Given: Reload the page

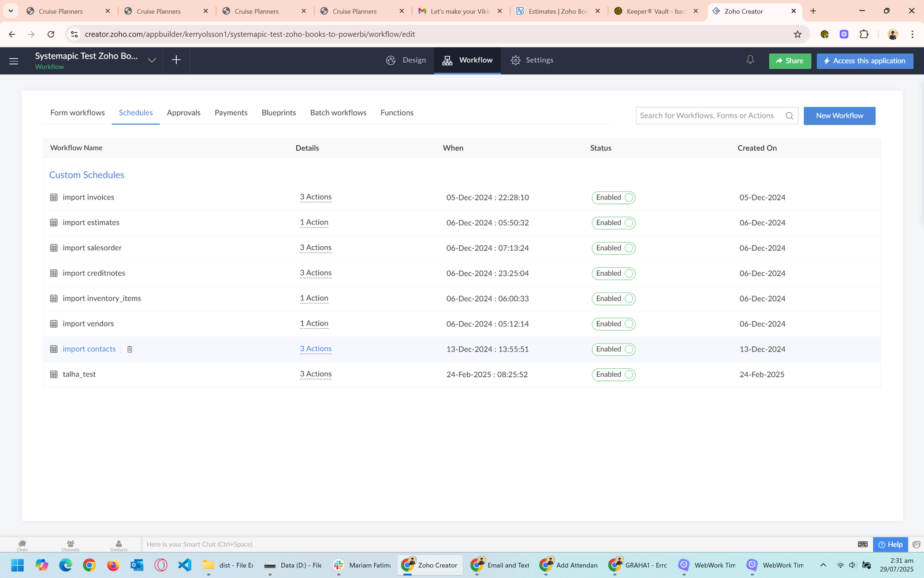Looking at the screenshot, I should (x=51, y=34).
